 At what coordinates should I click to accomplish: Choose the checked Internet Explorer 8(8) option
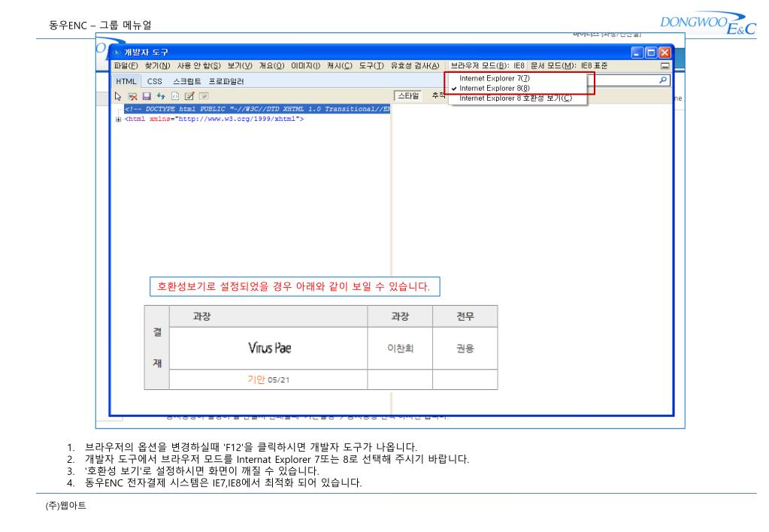tap(495, 88)
